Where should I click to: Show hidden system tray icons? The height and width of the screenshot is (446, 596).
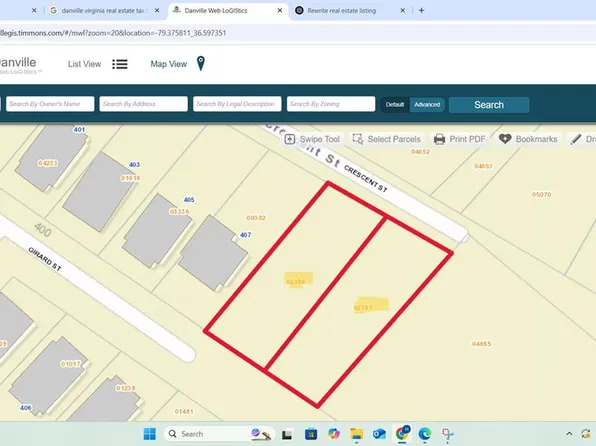pos(569,433)
